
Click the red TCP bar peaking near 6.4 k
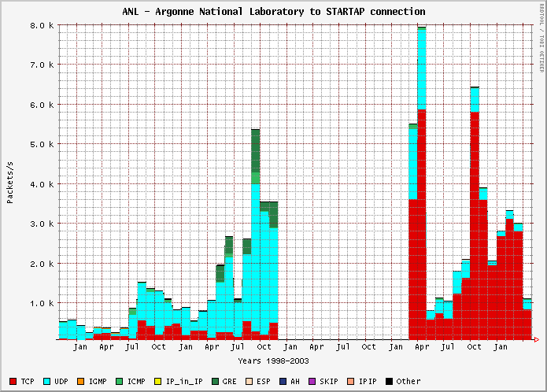pos(475,226)
